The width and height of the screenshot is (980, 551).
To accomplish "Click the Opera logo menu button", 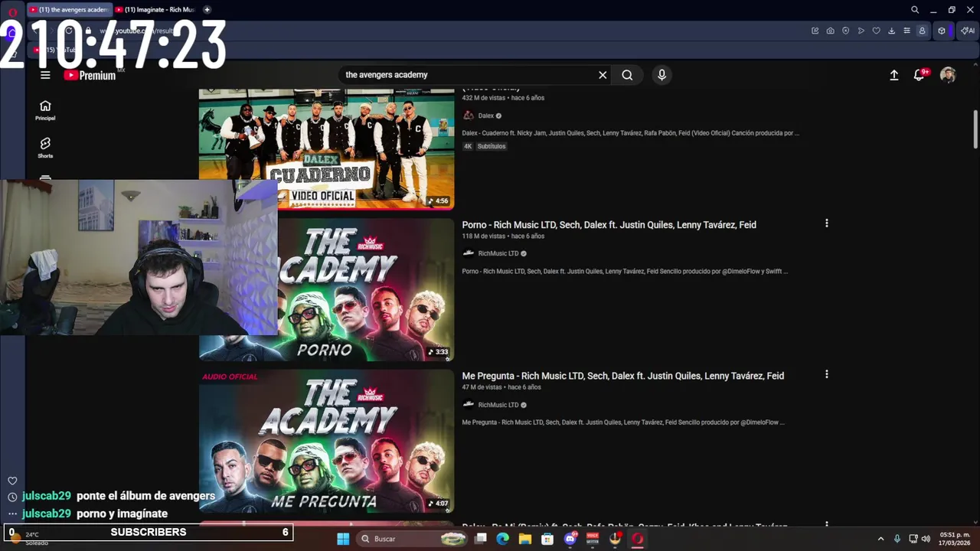I will [12, 11].
